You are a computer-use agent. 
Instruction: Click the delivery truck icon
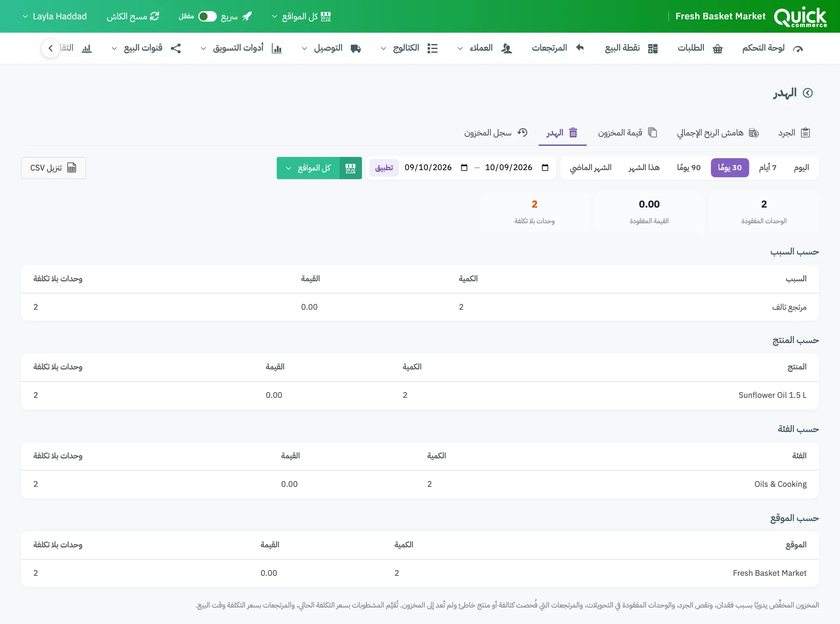[356, 49]
